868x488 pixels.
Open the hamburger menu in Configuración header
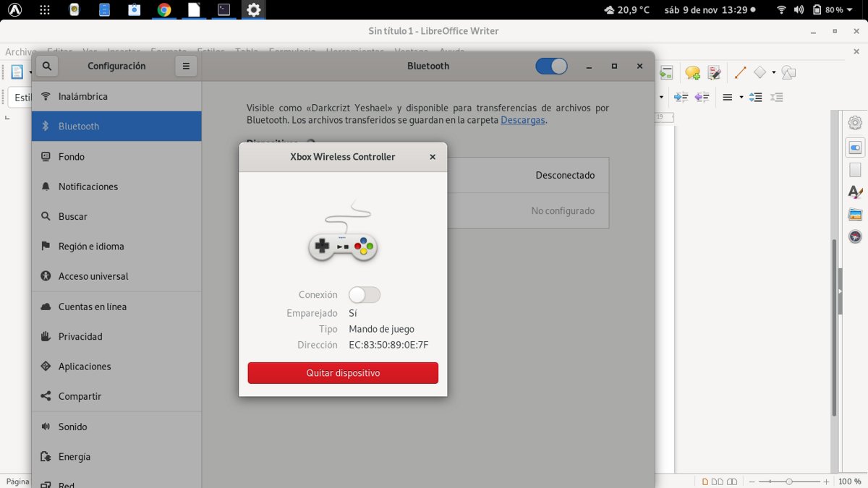pyautogui.click(x=186, y=66)
